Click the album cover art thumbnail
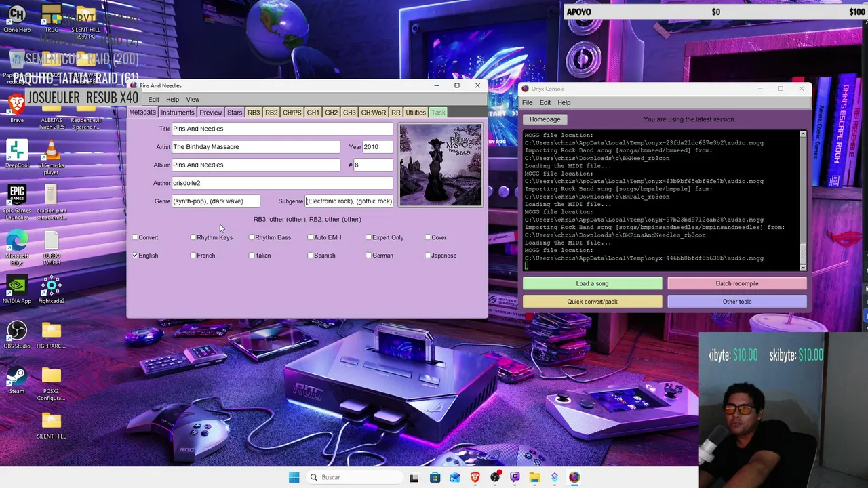Image resolution: width=868 pixels, height=488 pixels. pos(441,165)
